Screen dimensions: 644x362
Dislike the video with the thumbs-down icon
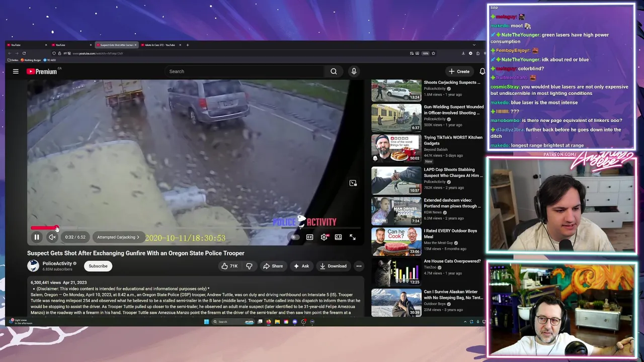point(249,266)
